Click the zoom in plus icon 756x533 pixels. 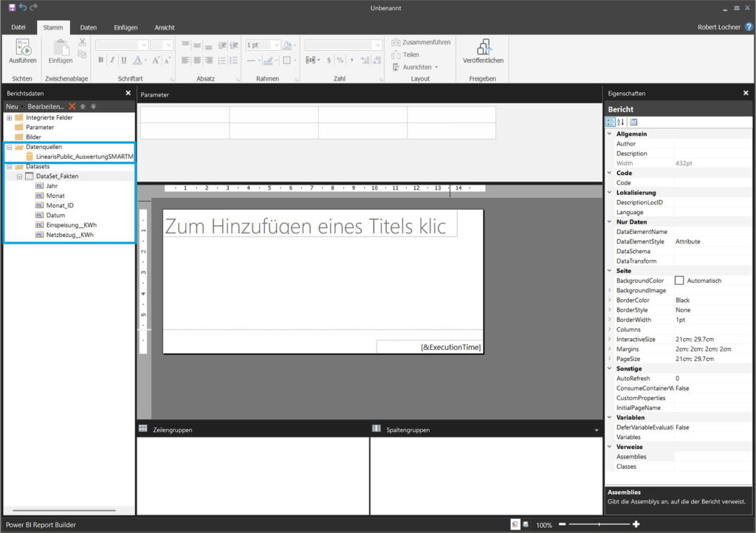coord(636,524)
